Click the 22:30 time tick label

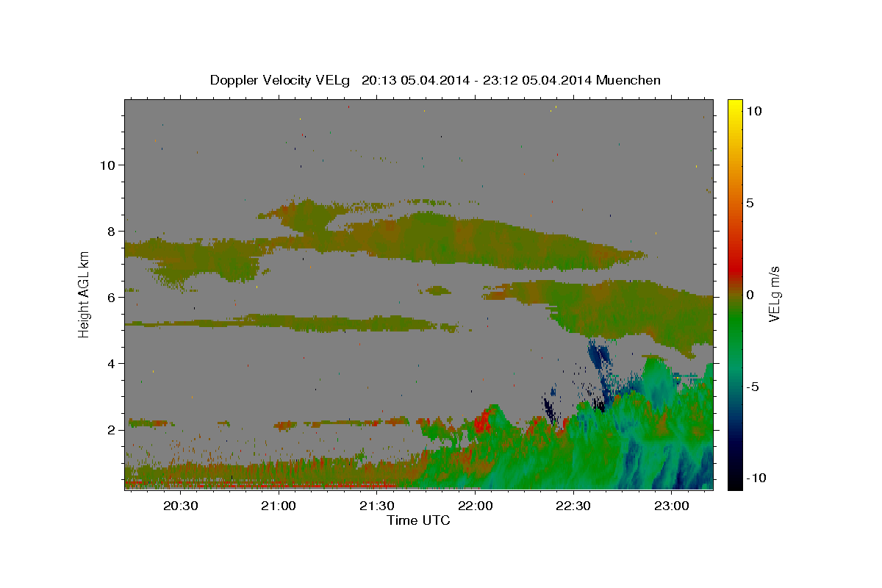click(x=574, y=506)
